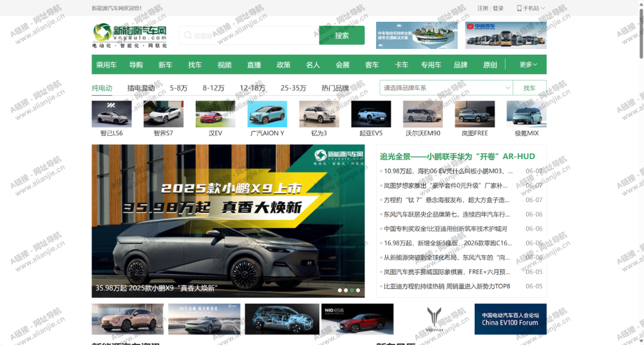
Task: Click the 找车 button beside brand selector
Action: point(529,88)
